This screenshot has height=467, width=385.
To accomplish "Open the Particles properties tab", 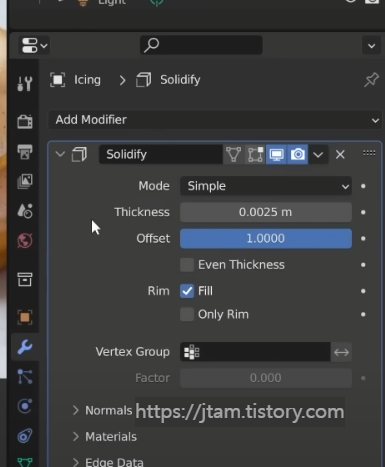I will (25, 376).
